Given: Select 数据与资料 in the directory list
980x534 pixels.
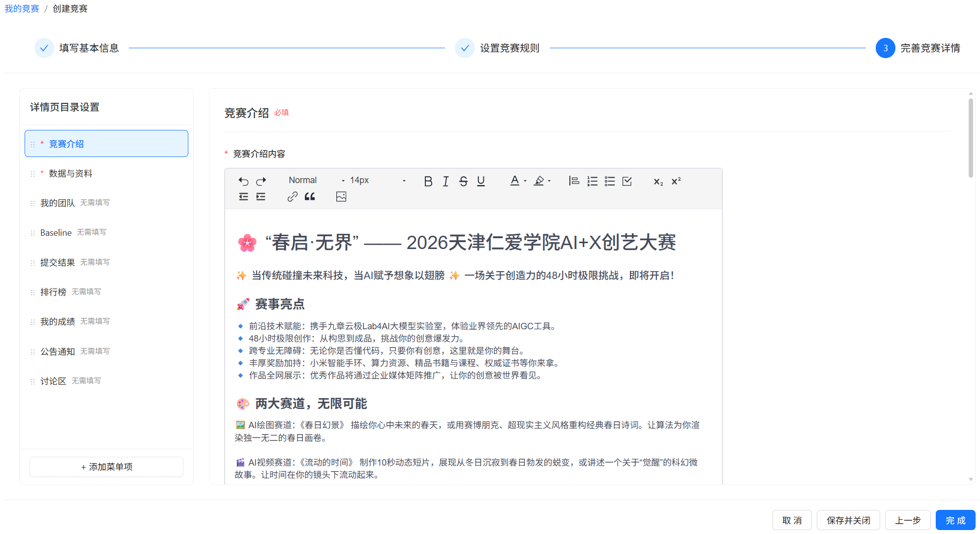Looking at the screenshot, I should pyautogui.click(x=70, y=174).
